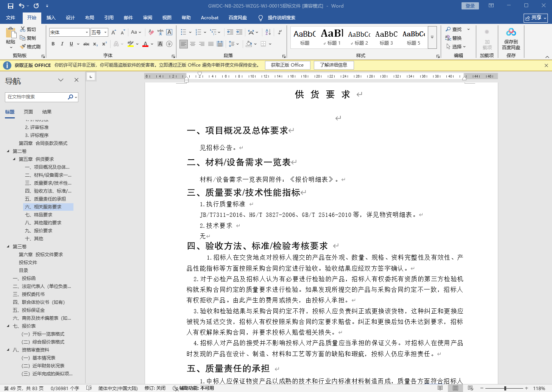Open the File (文件) tab
The image size is (552, 392).
(x=11, y=18)
